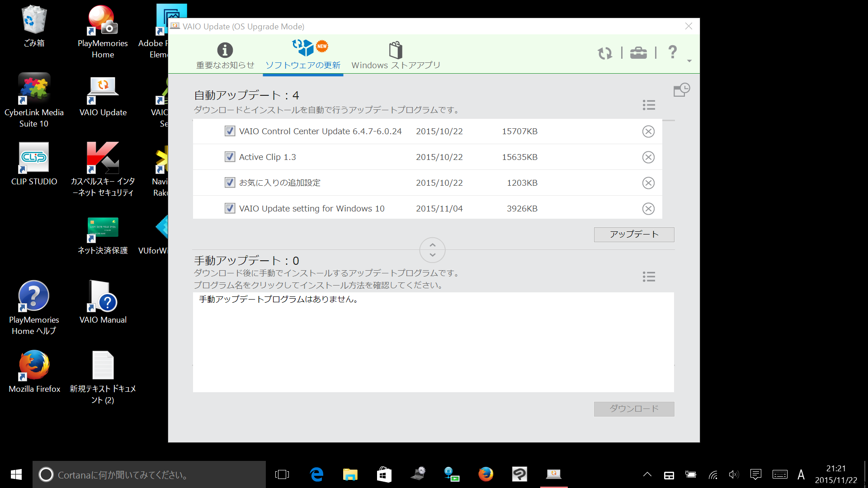Toggle the IME input mode A indicator

click(x=801, y=474)
